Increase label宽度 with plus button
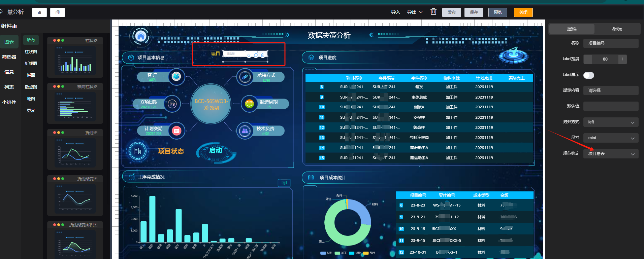 623,59
